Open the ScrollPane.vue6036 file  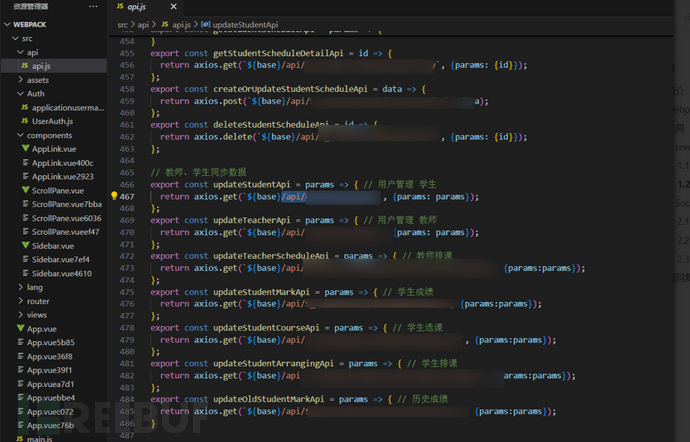coord(66,217)
